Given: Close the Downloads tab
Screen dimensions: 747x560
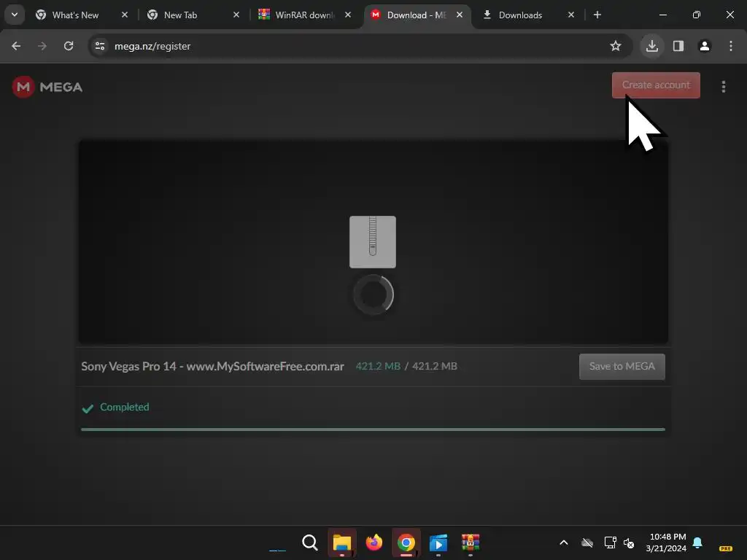Looking at the screenshot, I should (570, 15).
